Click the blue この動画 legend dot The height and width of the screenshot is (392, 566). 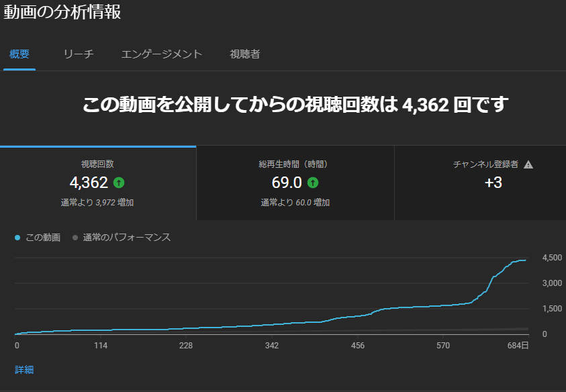17,238
